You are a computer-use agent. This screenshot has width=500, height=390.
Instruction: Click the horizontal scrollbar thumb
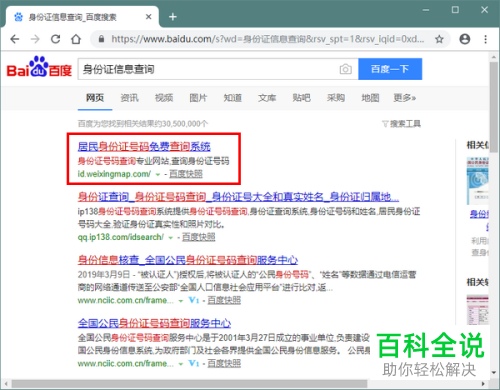(189, 384)
